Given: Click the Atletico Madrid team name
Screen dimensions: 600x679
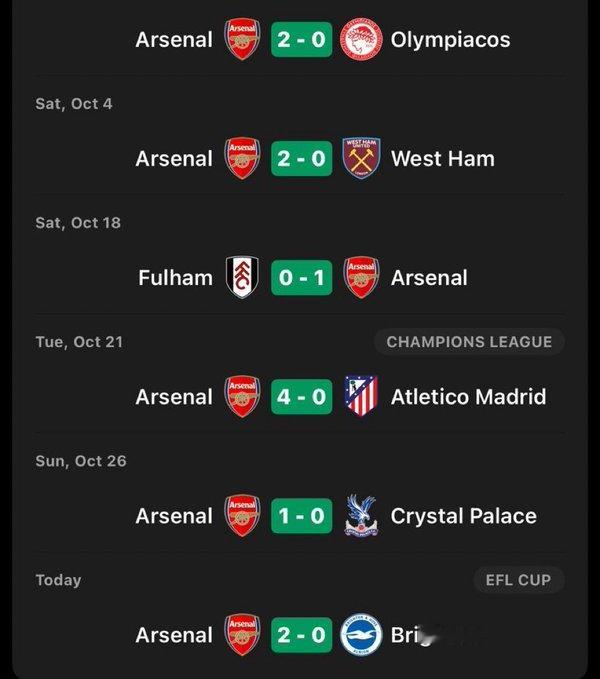Looking at the screenshot, I should tap(468, 396).
